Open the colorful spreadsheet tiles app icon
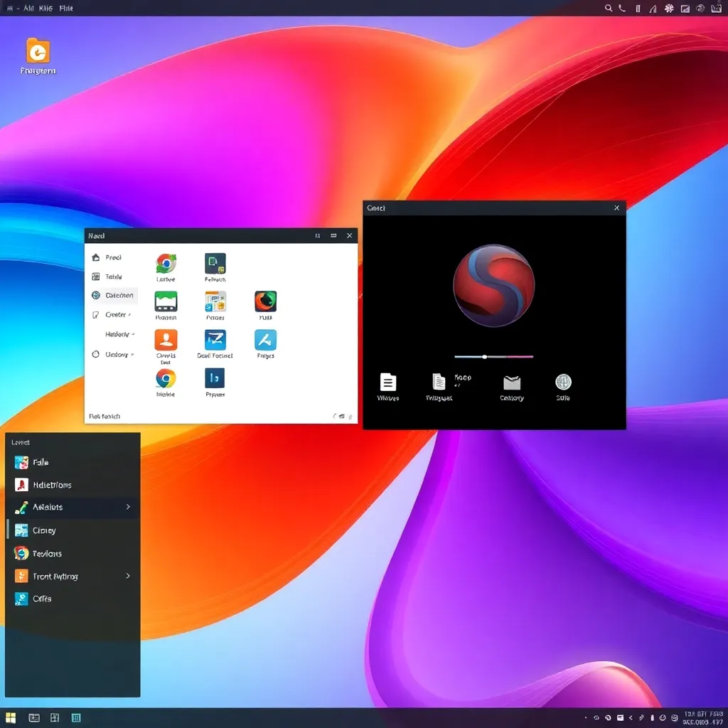The image size is (728, 728). click(x=215, y=301)
